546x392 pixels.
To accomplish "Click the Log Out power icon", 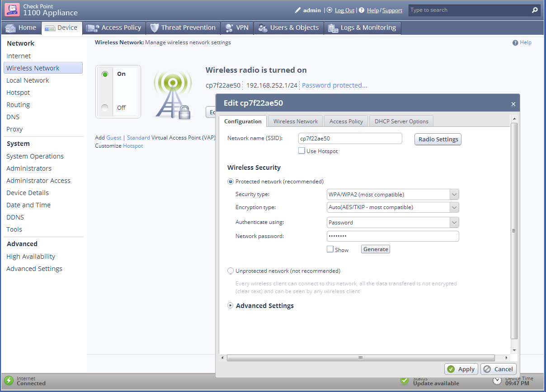I will pyautogui.click(x=329, y=10).
